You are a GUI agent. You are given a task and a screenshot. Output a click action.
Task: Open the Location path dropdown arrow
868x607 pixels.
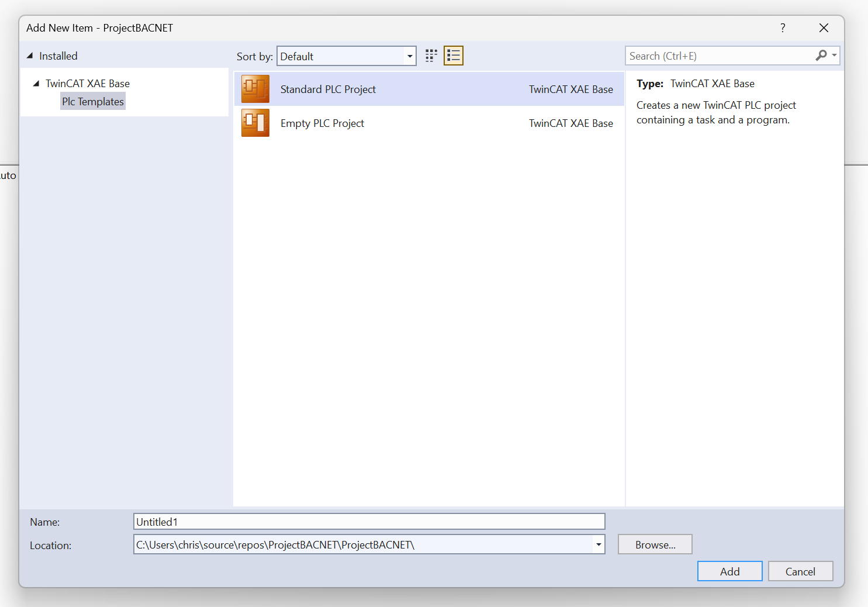(599, 544)
